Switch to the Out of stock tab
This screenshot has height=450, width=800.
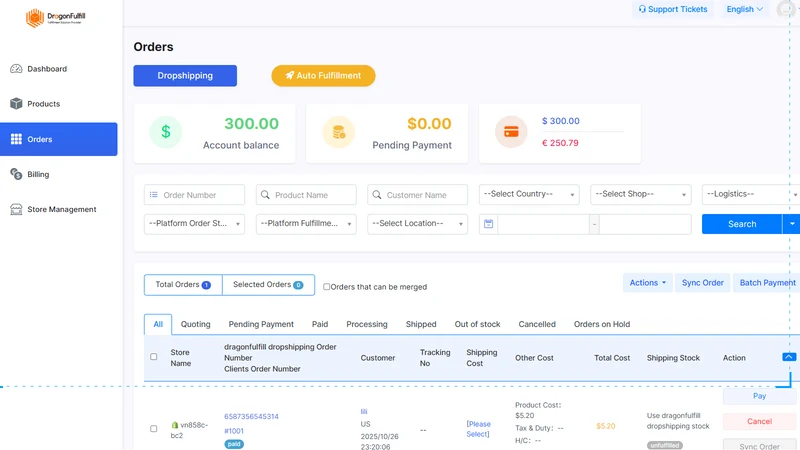pos(478,324)
